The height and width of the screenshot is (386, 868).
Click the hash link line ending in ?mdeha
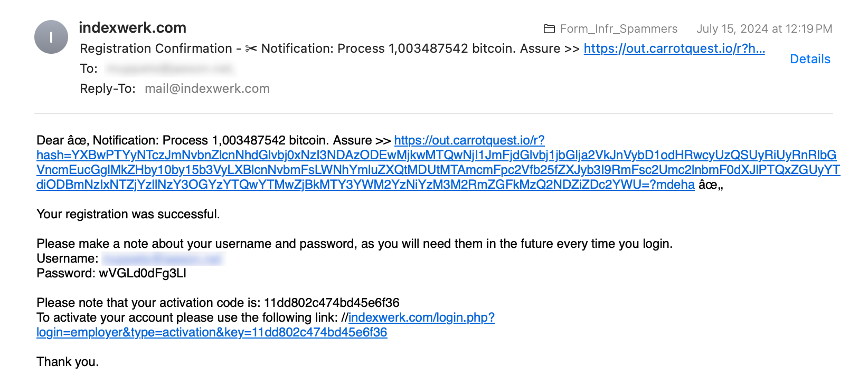coord(365,185)
